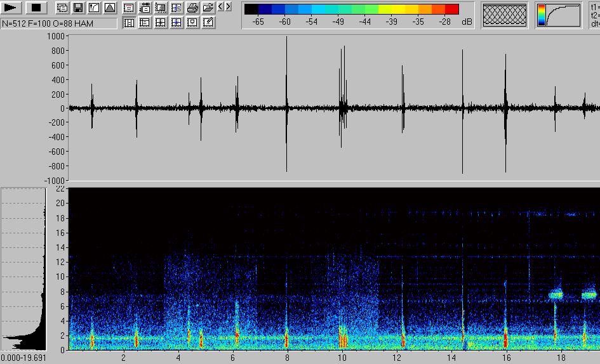Open the crosshatch pattern panel button

pyautogui.click(x=505, y=15)
